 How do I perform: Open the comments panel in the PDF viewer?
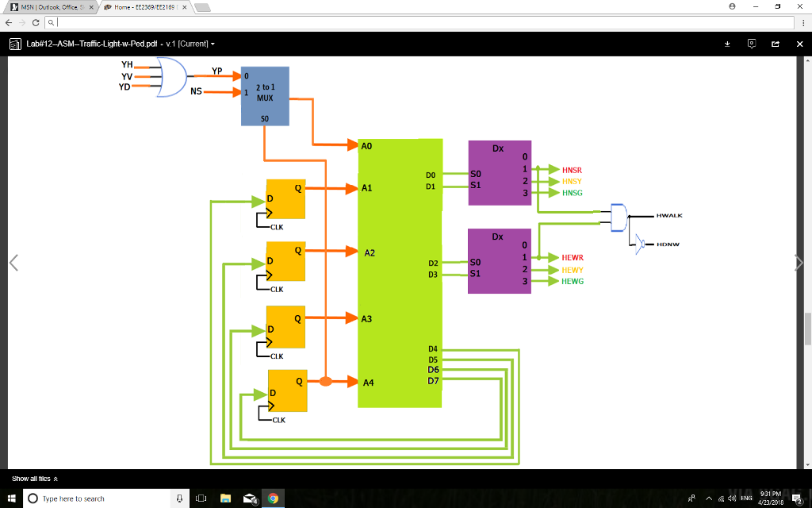[751, 44]
